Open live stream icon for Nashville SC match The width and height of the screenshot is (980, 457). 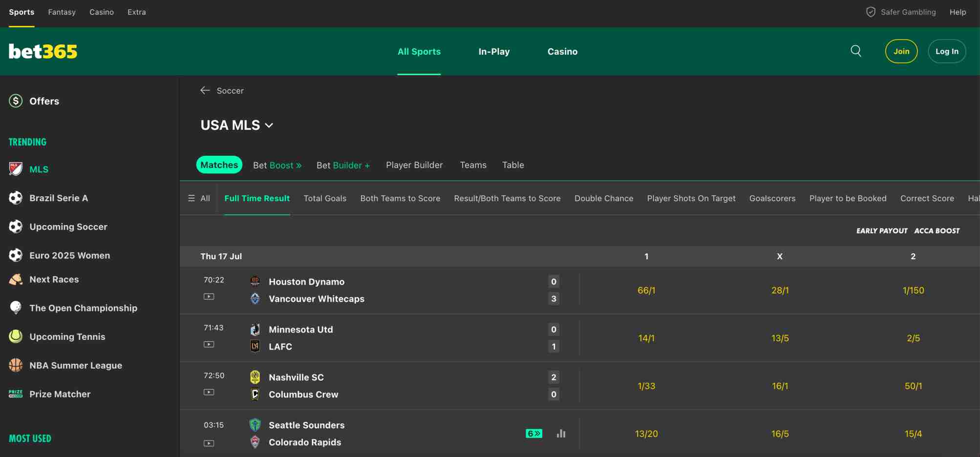[209, 392]
